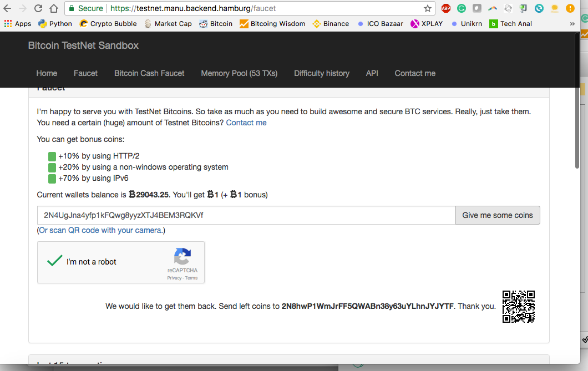Open the ICO Bazaar bookmark
Screen dimensions: 588x371
tap(380, 24)
